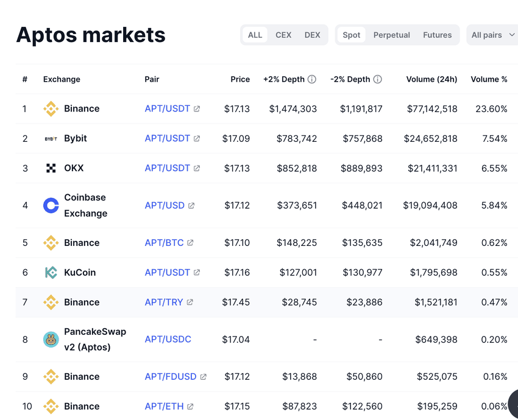Sort by the # column header
Screen dimensions: 518x420
pos(25,79)
